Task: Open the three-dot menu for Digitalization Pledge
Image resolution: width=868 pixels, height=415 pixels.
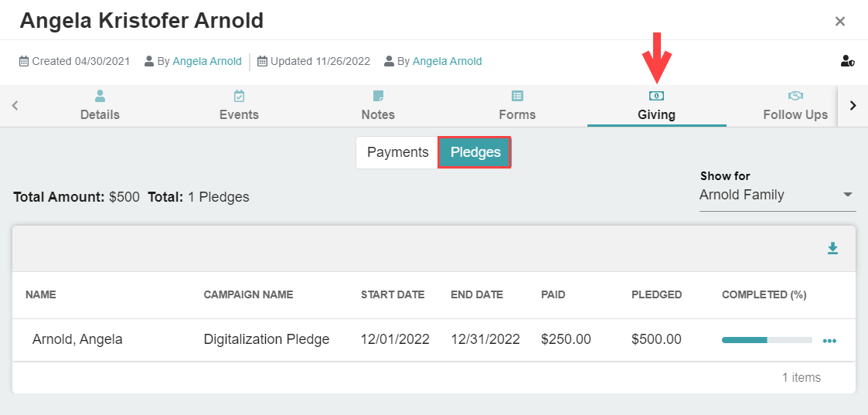Action: point(829,341)
